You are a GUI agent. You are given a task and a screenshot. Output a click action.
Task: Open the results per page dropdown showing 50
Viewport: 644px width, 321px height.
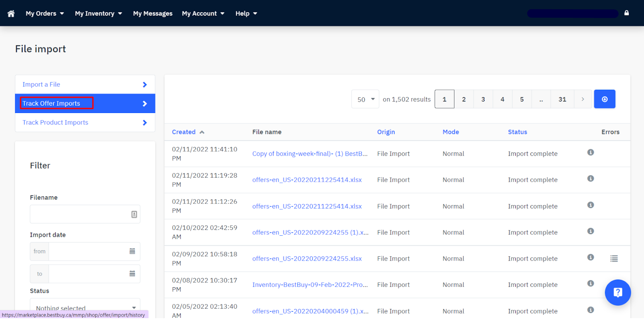(365, 99)
